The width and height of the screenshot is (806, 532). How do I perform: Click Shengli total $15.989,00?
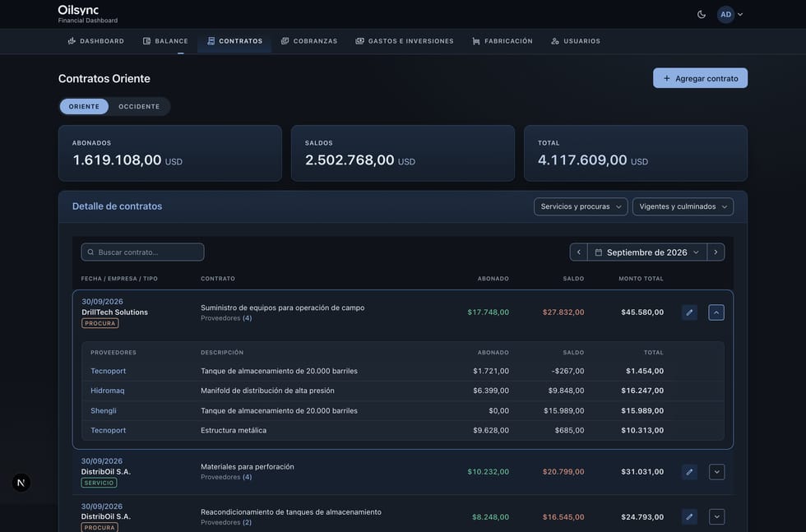click(642, 410)
